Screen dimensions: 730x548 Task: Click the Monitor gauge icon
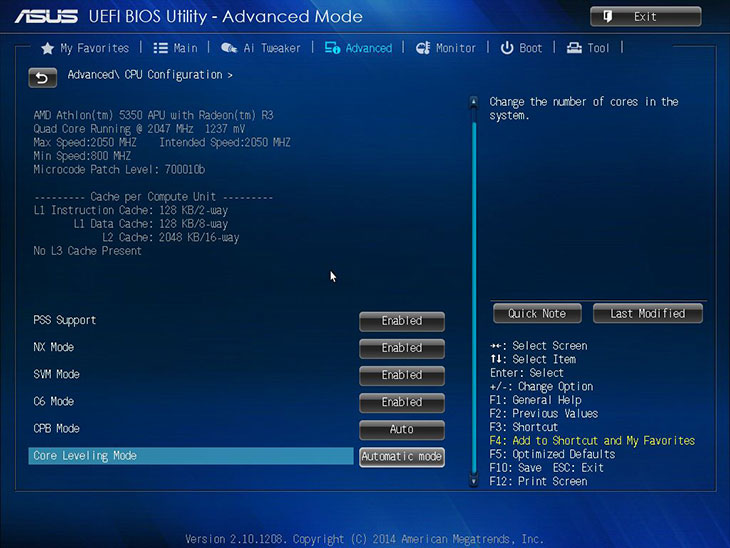click(423, 48)
